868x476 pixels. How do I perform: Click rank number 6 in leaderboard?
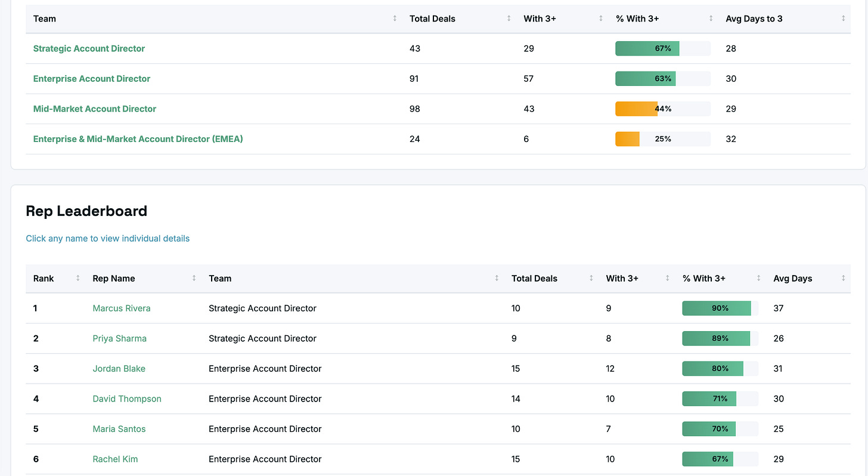[x=36, y=459]
